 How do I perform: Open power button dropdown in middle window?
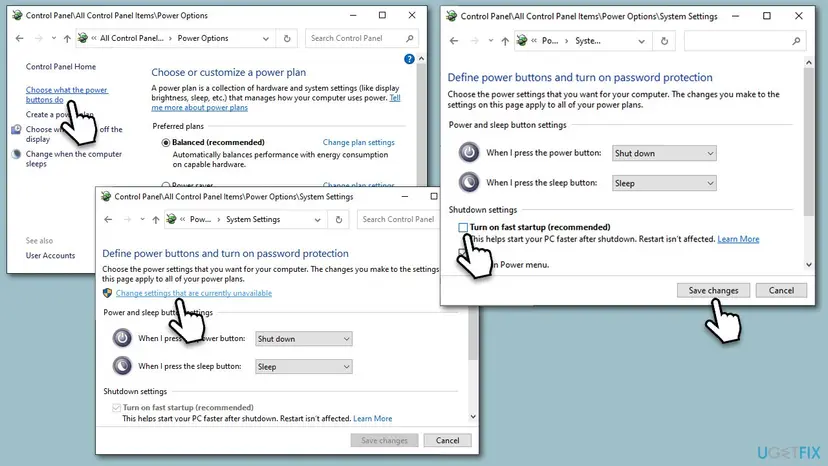(303, 339)
